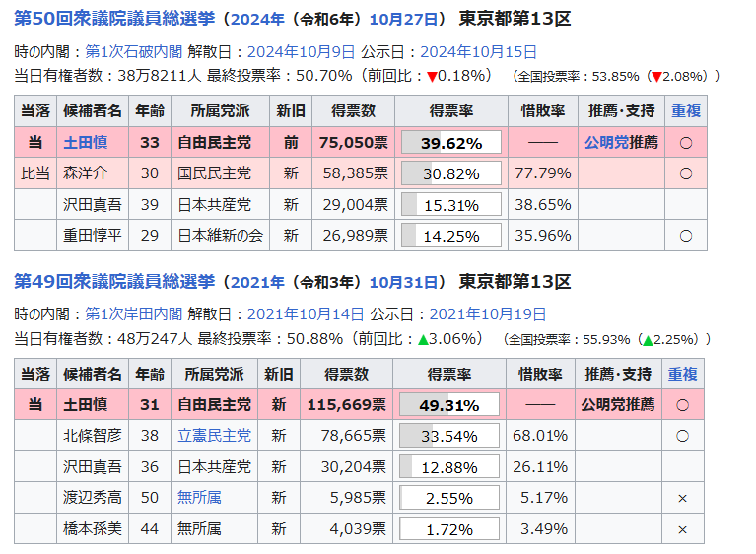The image size is (756, 554).
Task: Open the 2024年10月9日 dissolution date link
Action: coord(301,52)
